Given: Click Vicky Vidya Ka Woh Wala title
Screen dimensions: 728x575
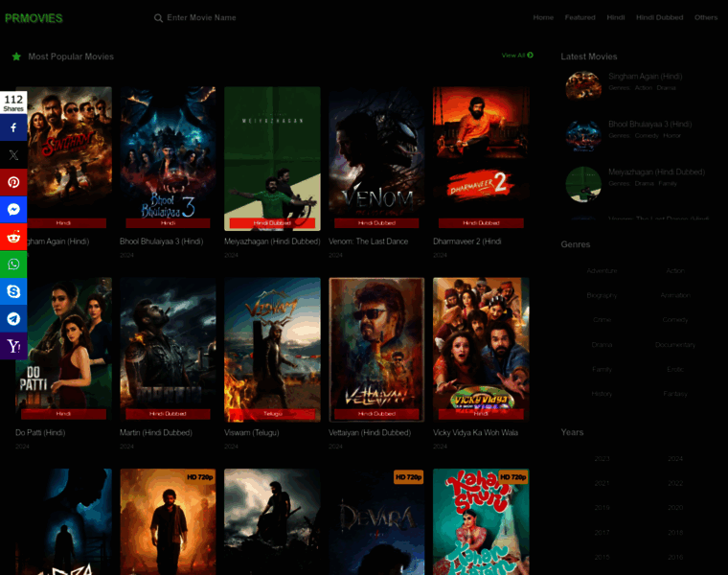Looking at the screenshot, I should point(475,432).
